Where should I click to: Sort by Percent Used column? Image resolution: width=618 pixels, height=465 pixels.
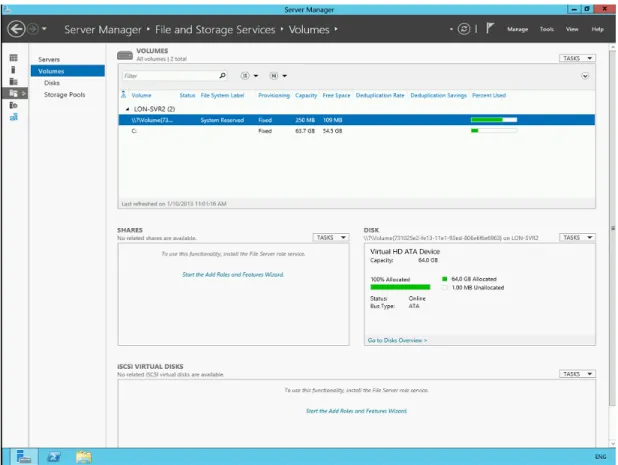[x=489, y=95]
